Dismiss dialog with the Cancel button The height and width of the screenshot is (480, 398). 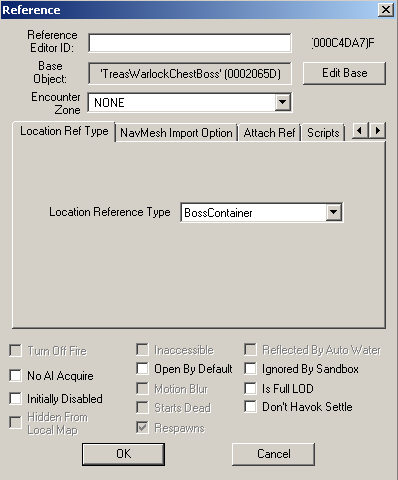click(x=273, y=454)
